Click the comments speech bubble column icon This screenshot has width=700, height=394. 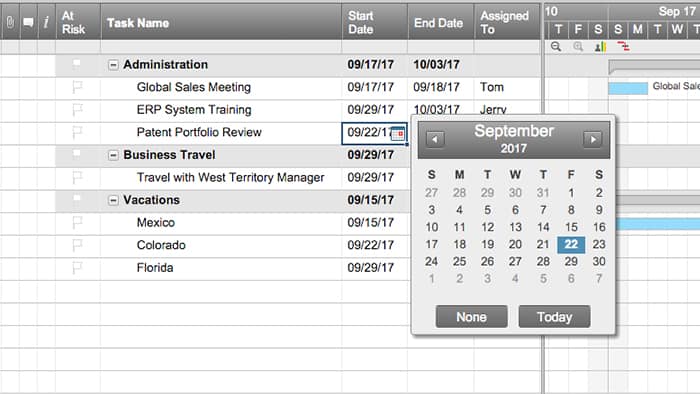(x=28, y=22)
